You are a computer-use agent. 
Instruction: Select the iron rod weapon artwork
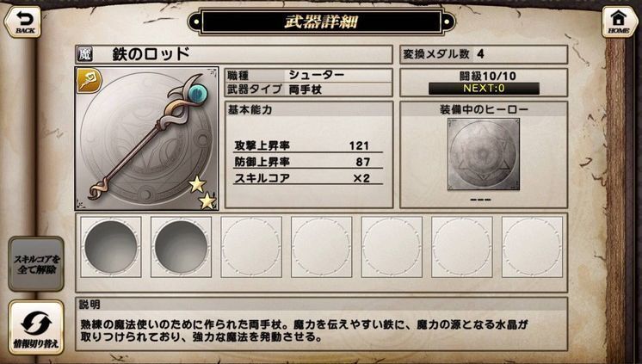[x=146, y=139]
